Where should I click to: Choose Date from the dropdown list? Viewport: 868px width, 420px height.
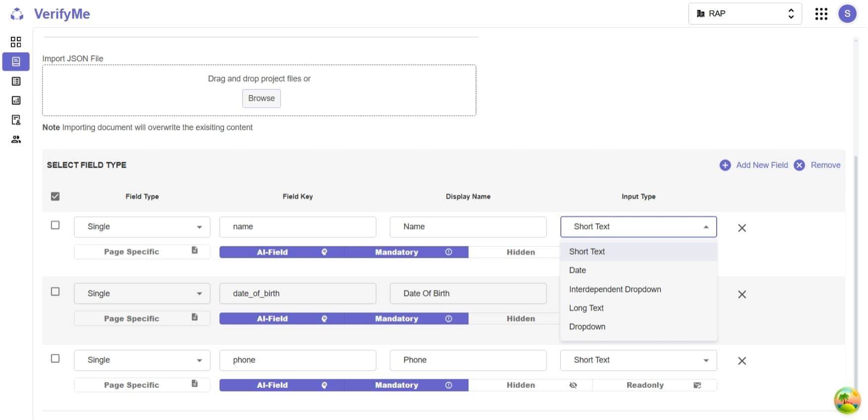click(x=639, y=270)
